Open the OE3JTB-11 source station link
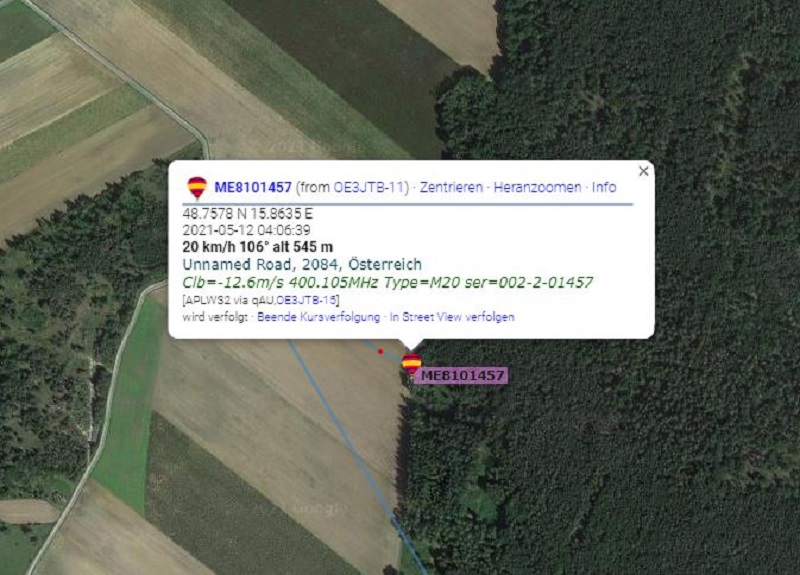800x575 pixels. pos(369,187)
